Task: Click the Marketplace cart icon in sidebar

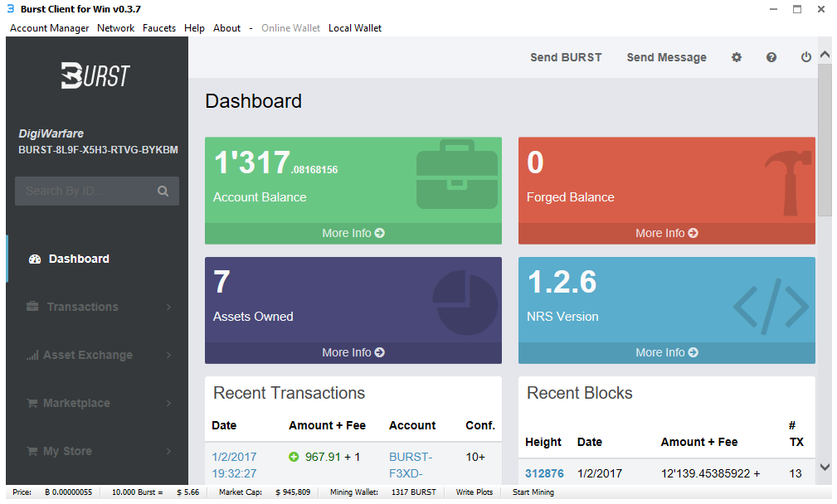Action: coord(32,403)
